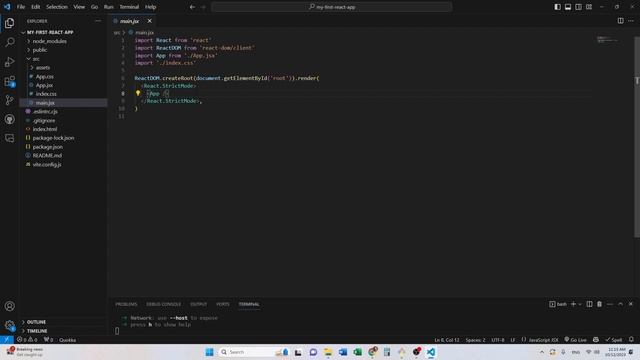The image size is (640, 360).
Task: Kill terminal with trash icon
Action: click(599, 304)
